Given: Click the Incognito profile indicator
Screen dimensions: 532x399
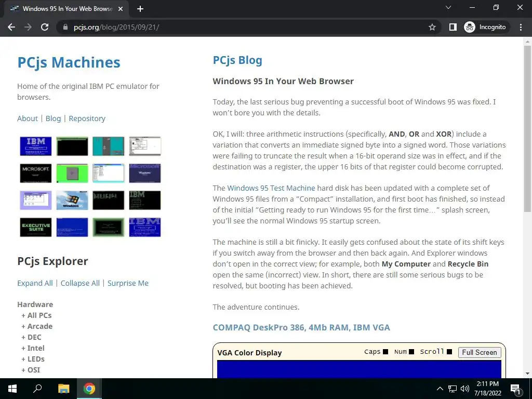Looking at the screenshot, I should point(485,27).
